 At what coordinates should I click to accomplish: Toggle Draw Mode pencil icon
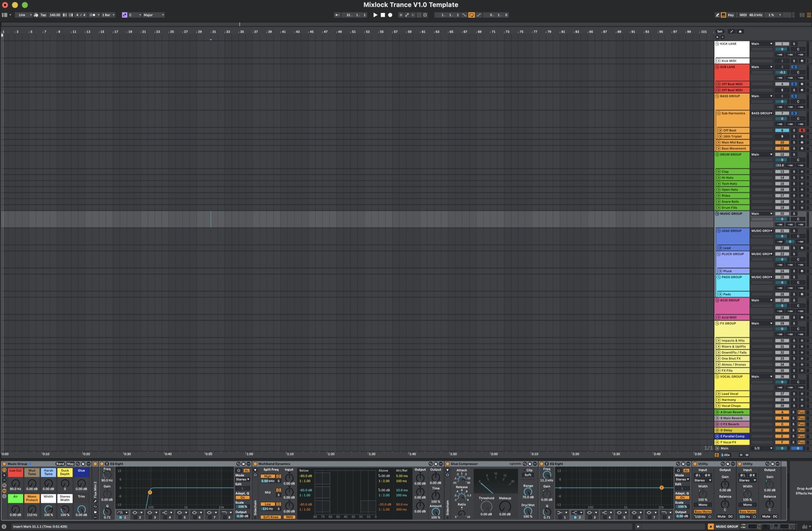(717, 15)
